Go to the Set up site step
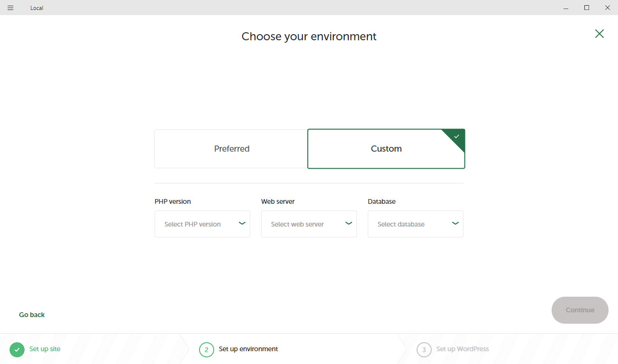618x364 pixels. 45,349
